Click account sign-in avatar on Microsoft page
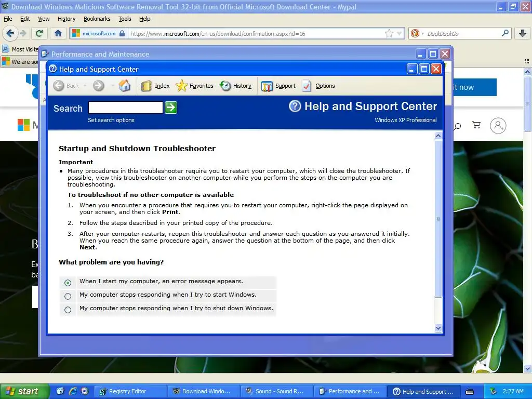This screenshot has width=532, height=399. (498, 126)
